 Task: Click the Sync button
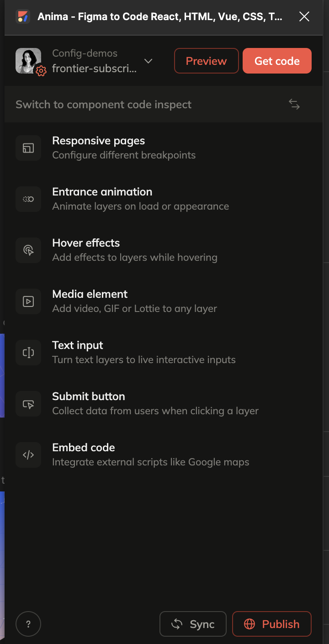pyautogui.click(x=193, y=624)
